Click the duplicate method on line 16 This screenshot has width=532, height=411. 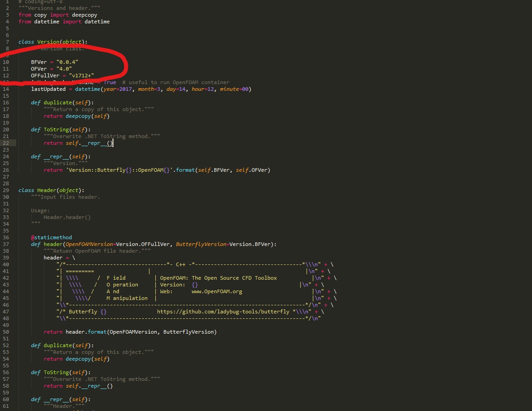(58, 103)
